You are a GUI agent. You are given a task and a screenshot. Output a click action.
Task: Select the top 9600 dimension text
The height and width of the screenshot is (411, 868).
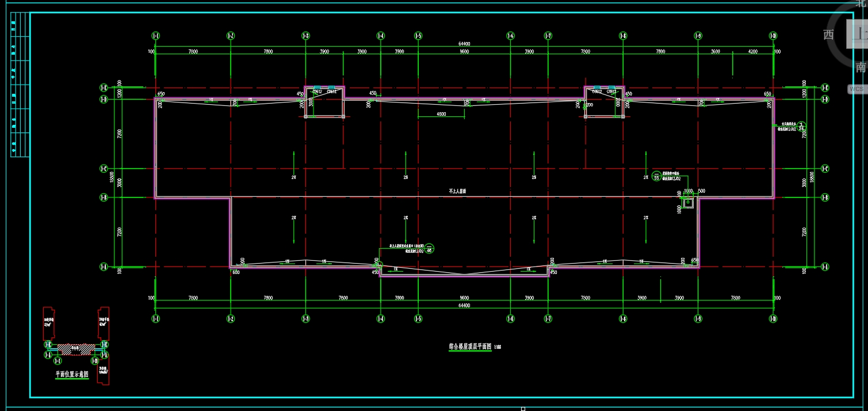(464, 52)
